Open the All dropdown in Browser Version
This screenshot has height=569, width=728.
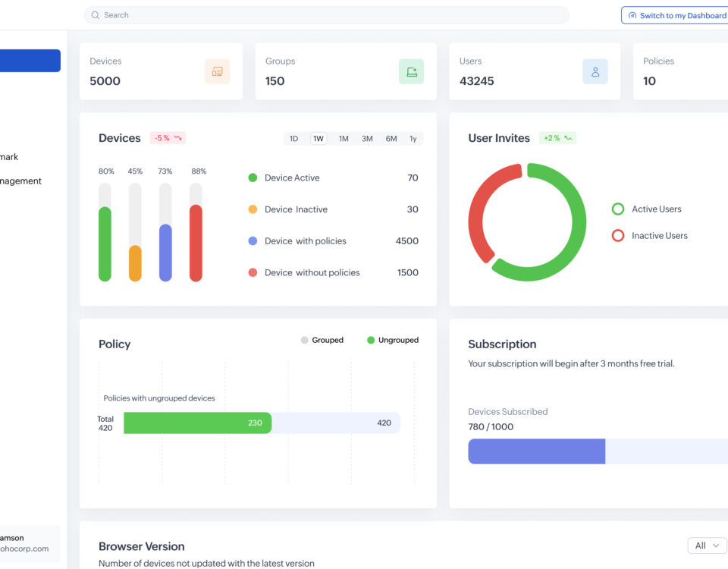pyautogui.click(x=706, y=545)
